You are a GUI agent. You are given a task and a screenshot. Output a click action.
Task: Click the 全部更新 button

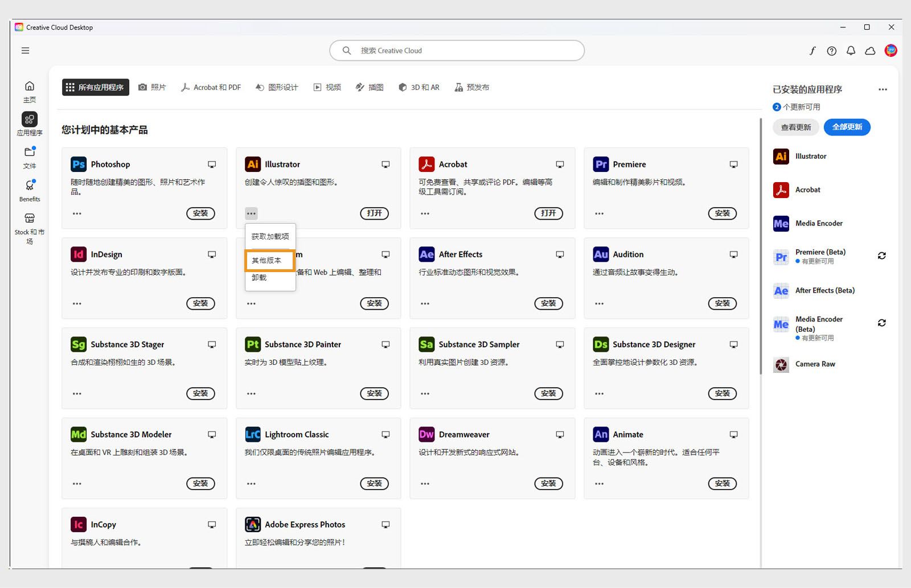click(847, 127)
